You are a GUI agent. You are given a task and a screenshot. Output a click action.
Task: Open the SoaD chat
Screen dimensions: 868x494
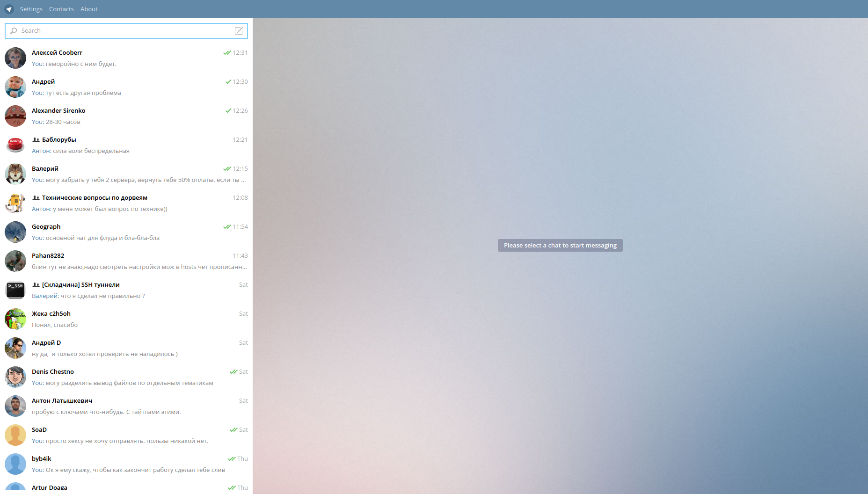point(126,435)
